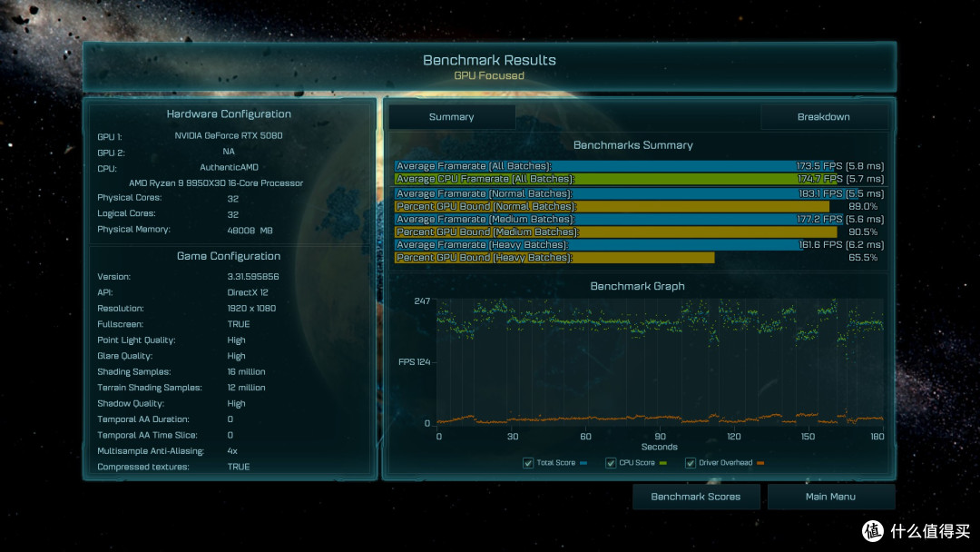Viewport: 980px width, 552px height.
Task: Click the 'Hardware Configuration' heading
Action: pos(229,113)
